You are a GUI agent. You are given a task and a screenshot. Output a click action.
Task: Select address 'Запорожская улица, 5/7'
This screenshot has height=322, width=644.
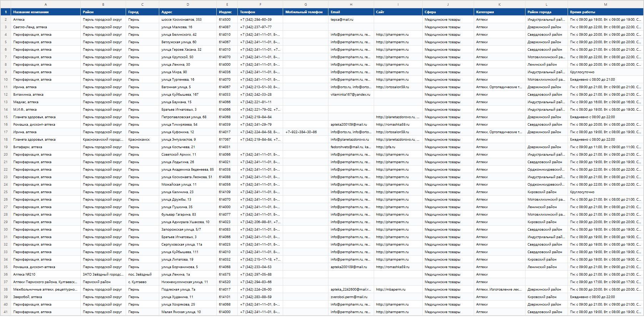pos(188,230)
